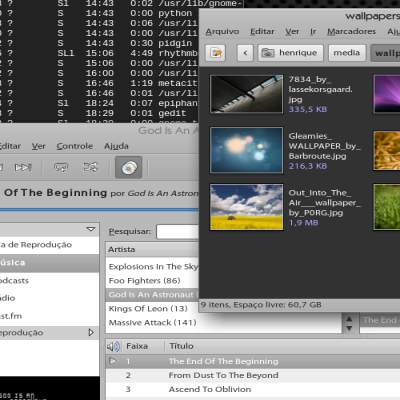Select Last.fm in Rhythmbox sidebar
400x400 pixels.
pyautogui.click(x=49, y=316)
